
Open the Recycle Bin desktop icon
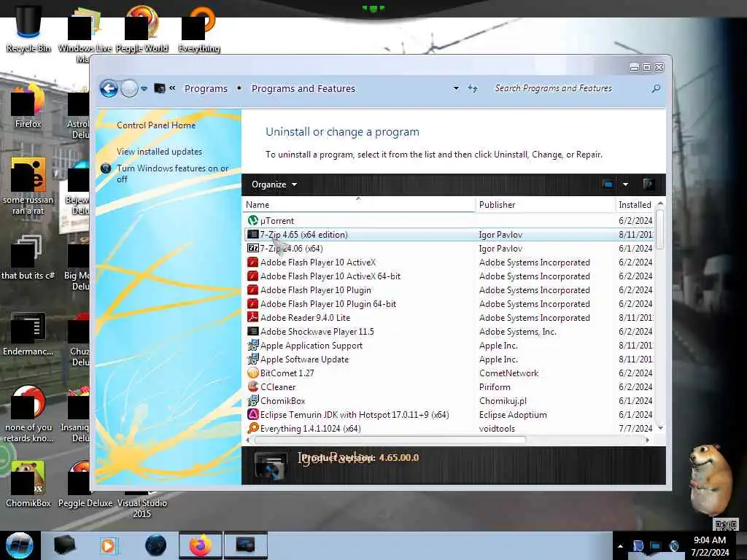[x=28, y=28]
